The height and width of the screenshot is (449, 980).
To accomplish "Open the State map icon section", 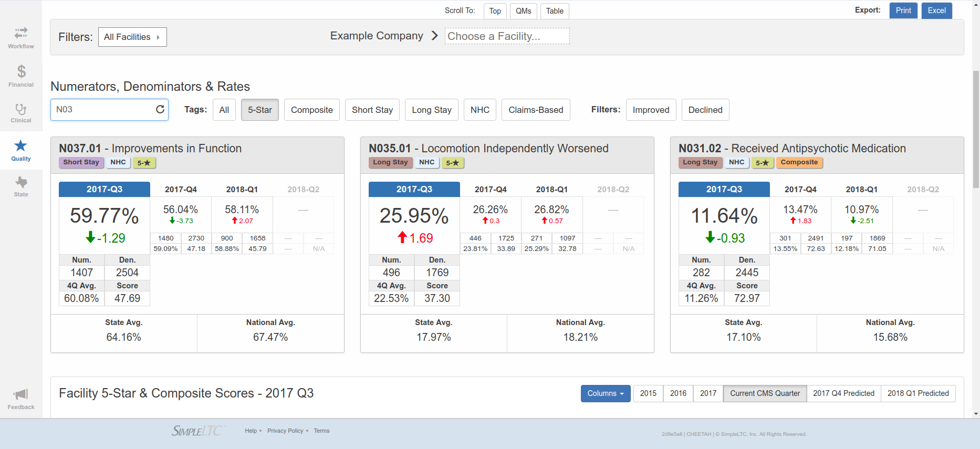I will (21, 186).
